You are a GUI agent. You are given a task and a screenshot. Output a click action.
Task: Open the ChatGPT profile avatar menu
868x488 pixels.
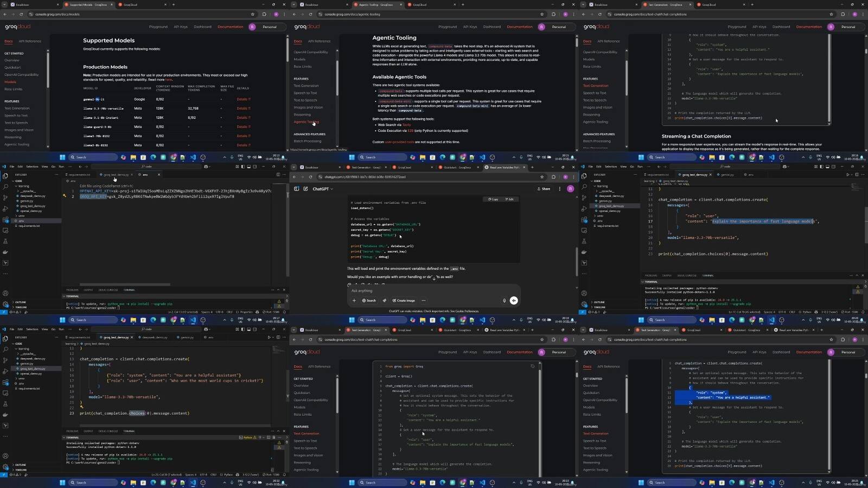(x=570, y=189)
